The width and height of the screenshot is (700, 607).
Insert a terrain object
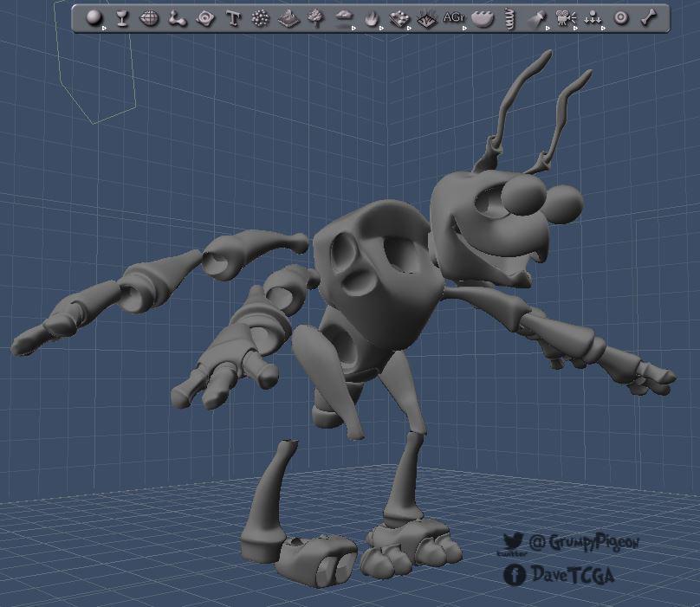click(288, 19)
